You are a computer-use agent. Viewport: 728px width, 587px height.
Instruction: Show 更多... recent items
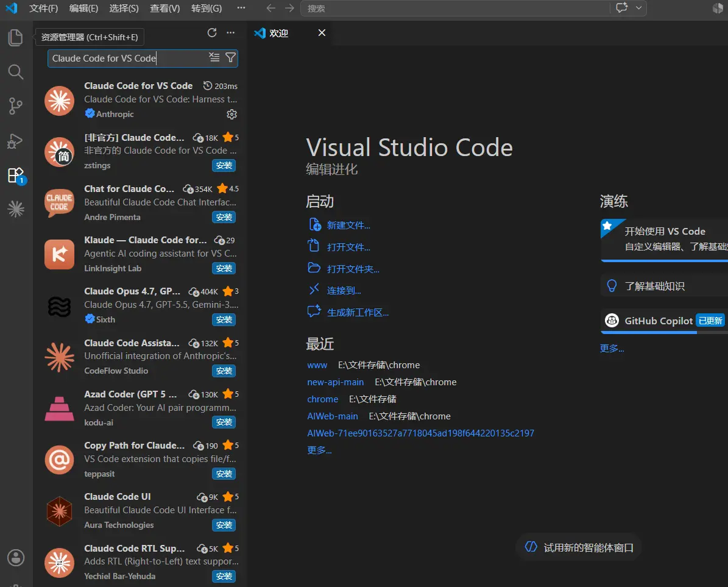319,450
